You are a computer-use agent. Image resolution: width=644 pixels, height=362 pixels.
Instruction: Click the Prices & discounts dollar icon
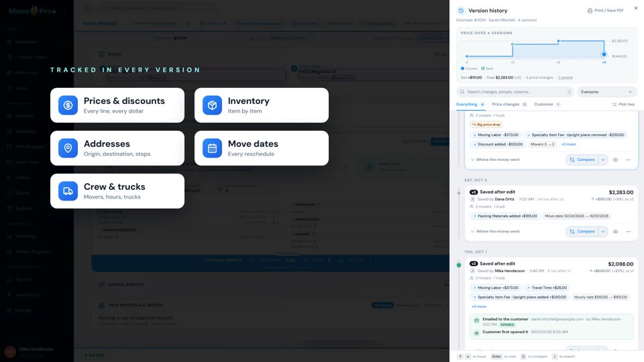pos(68,105)
